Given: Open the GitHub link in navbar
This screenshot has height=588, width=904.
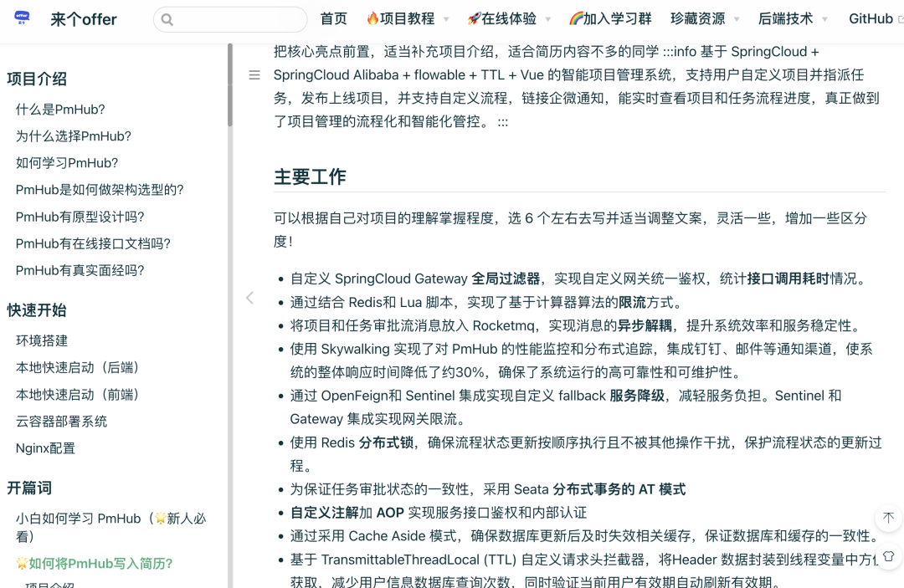Looking at the screenshot, I should coord(871,19).
